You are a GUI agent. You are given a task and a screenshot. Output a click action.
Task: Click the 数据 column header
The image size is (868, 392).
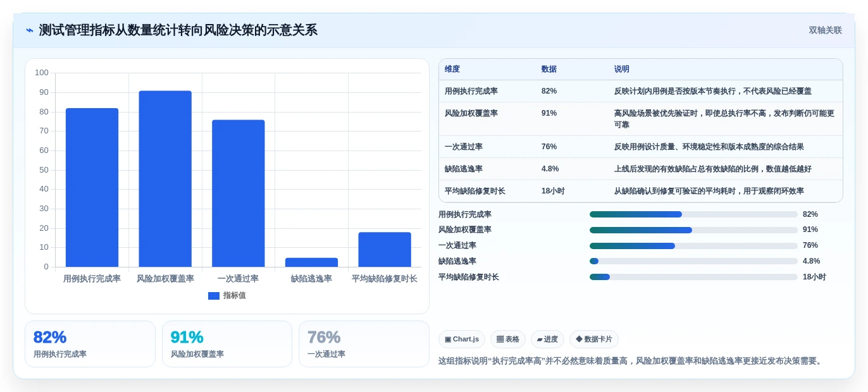[x=549, y=70]
